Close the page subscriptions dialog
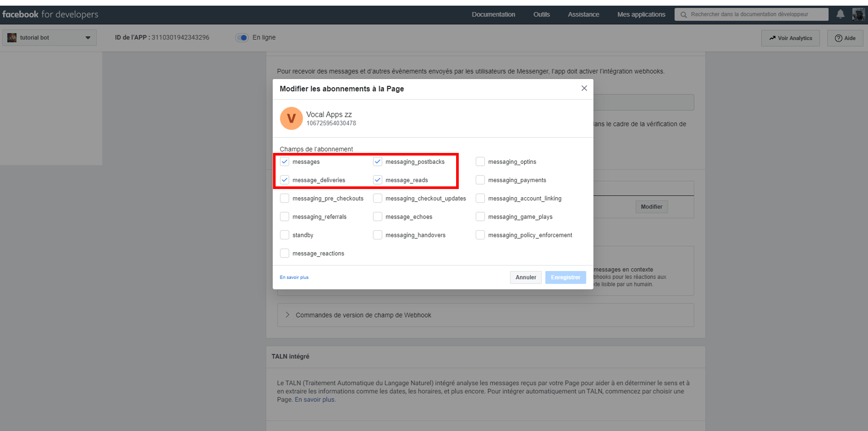Viewport: 868px width, 431px height. tap(584, 88)
